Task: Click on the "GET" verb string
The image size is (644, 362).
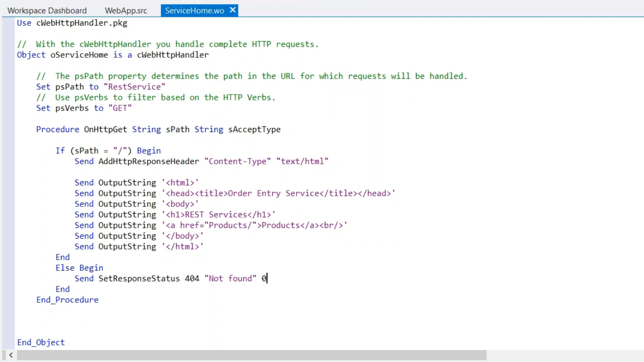Action: pos(120,108)
